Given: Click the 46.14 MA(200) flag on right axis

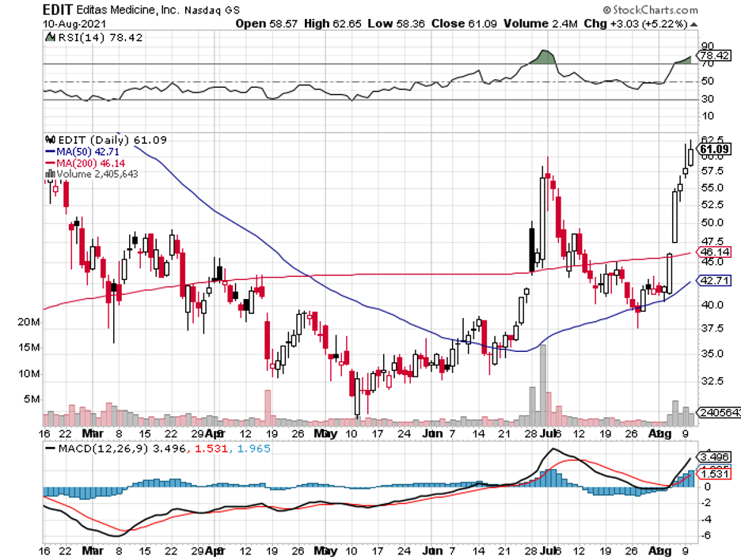Looking at the screenshot, I should (715, 252).
